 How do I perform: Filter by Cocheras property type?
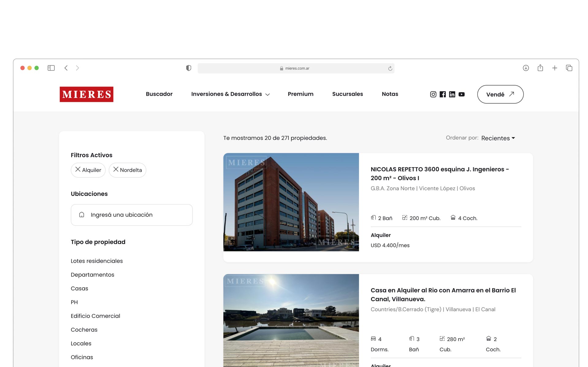tap(84, 330)
